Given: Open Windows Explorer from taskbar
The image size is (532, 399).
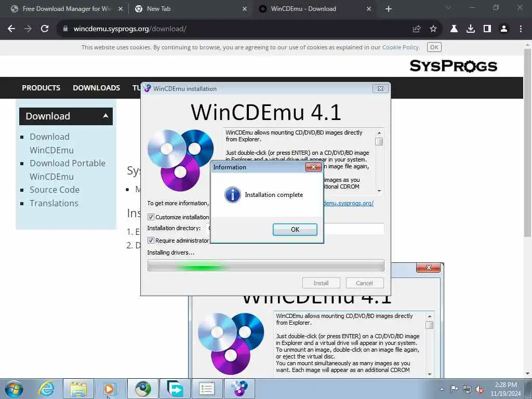Looking at the screenshot, I should pyautogui.click(x=78, y=389).
